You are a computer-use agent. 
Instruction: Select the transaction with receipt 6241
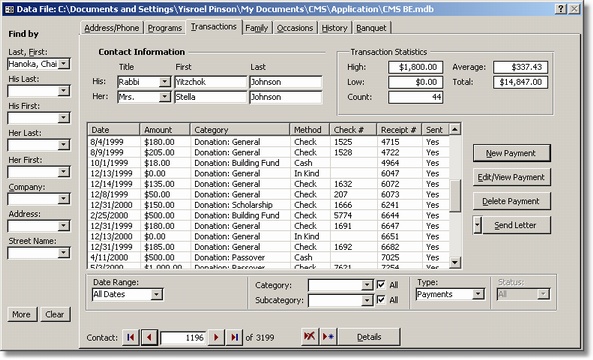tap(269, 205)
